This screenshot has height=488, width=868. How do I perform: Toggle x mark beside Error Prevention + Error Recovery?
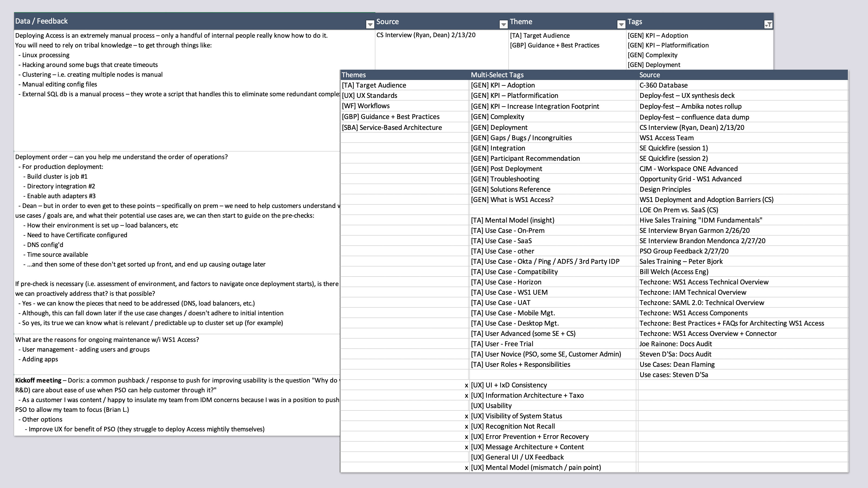[x=466, y=437]
